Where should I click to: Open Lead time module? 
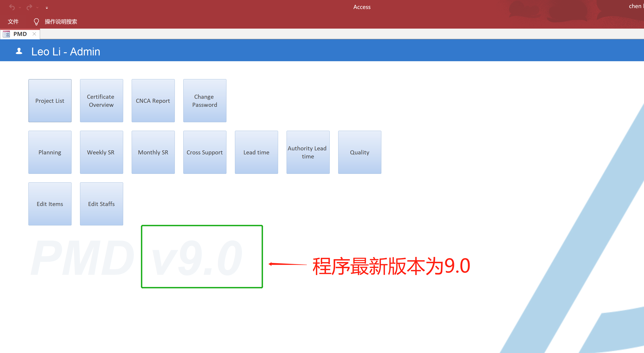point(256,152)
